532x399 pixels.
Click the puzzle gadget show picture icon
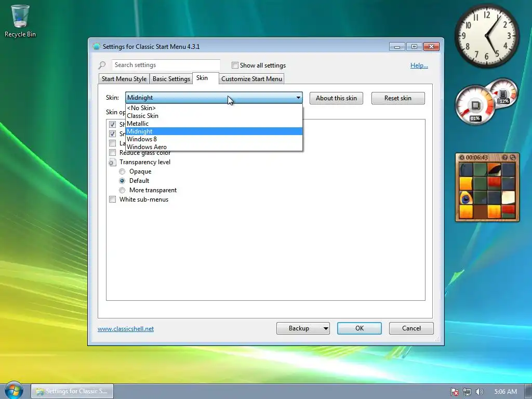(505, 157)
